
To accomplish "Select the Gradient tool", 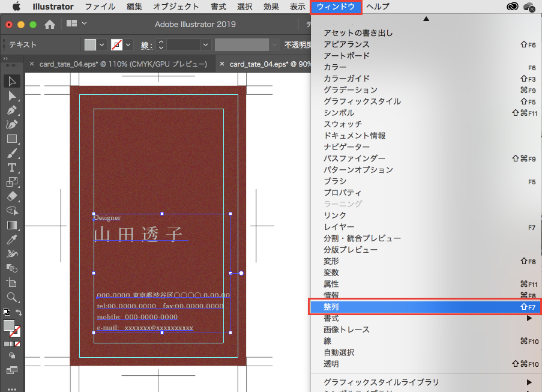I will (11, 225).
